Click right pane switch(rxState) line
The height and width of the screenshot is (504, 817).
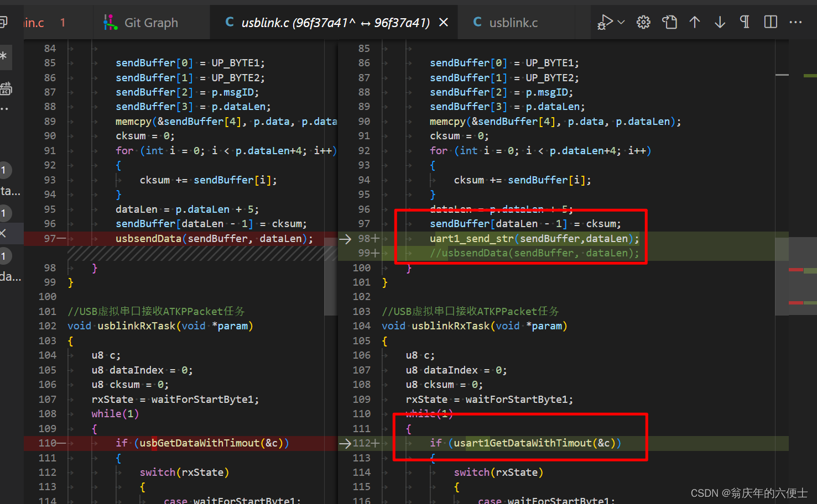click(x=499, y=473)
